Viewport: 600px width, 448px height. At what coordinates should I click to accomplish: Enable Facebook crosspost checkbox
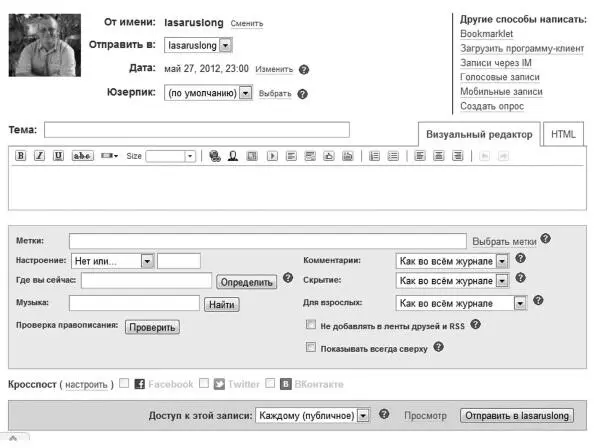[x=124, y=383]
